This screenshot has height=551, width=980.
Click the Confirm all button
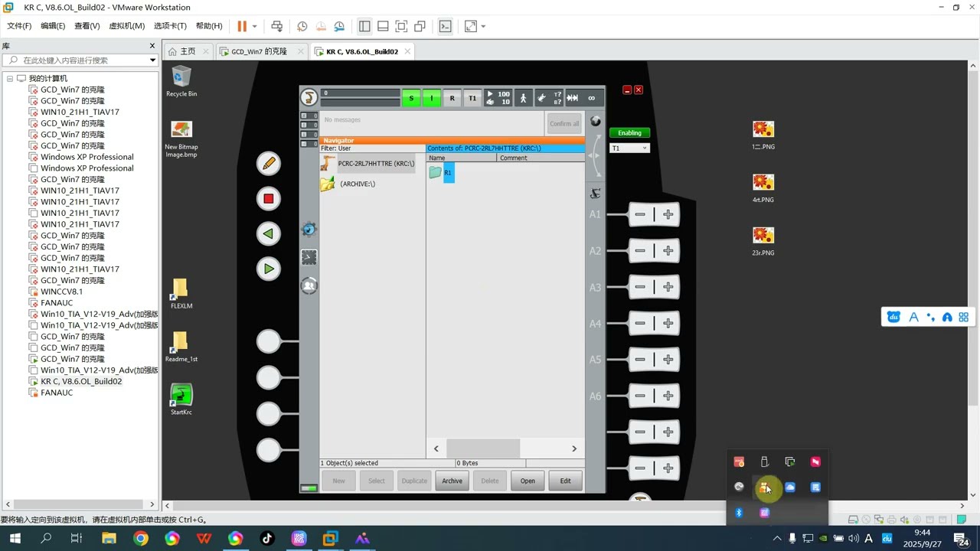click(x=564, y=123)
